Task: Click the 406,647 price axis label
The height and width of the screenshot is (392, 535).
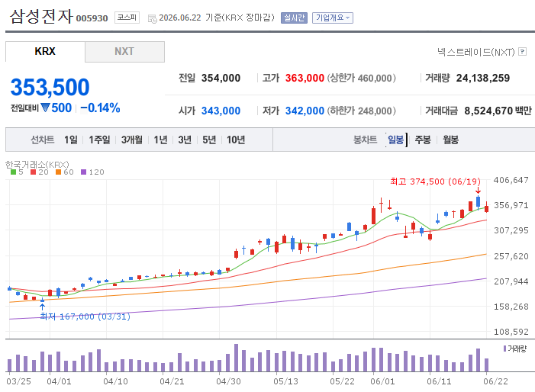Action: [x=511, y=180]
